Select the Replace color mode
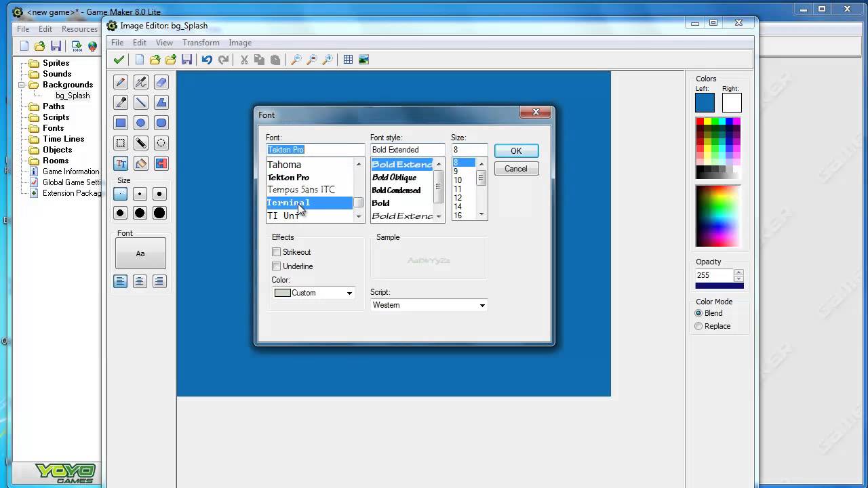Viewport: 868px width, 488px height. pyautogui.click(x=698, y=326)
